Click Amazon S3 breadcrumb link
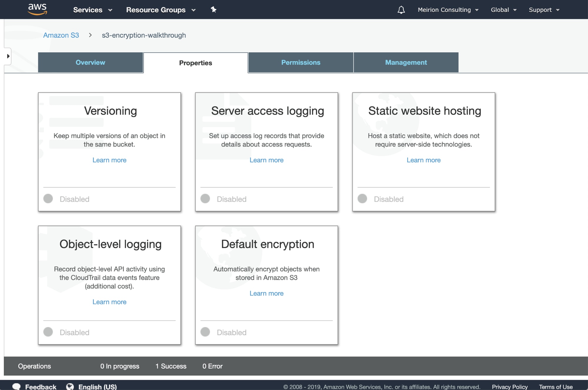Image resolution: width=588 pixels, height=390 pixels. (x=61, y=35)
